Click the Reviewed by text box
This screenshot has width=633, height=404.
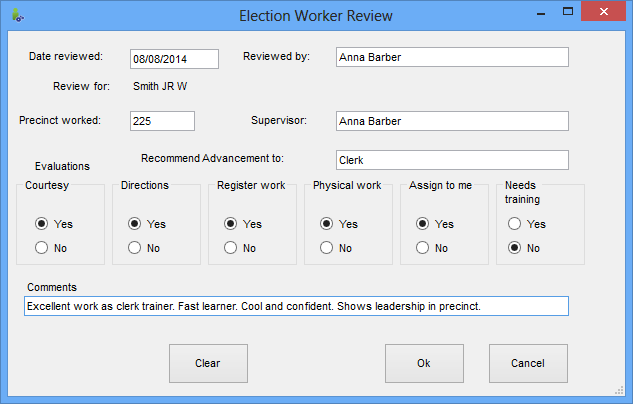point(452,57)
